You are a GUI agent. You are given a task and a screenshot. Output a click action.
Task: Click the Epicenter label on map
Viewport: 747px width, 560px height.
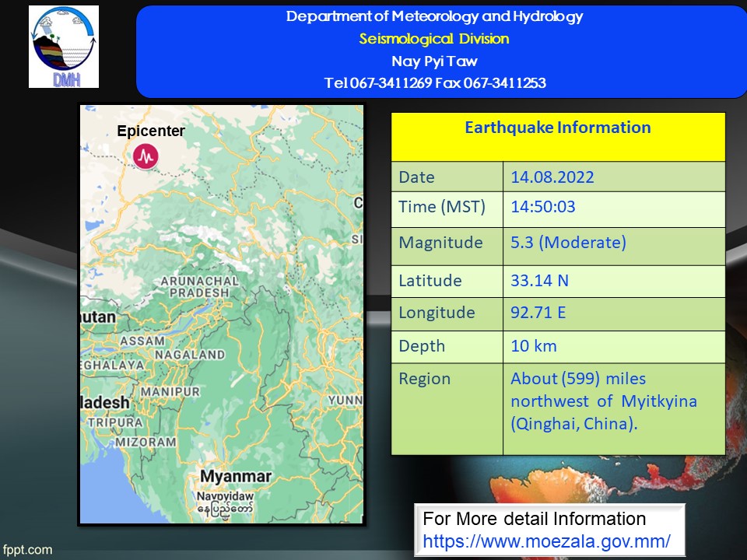(151, 131)
